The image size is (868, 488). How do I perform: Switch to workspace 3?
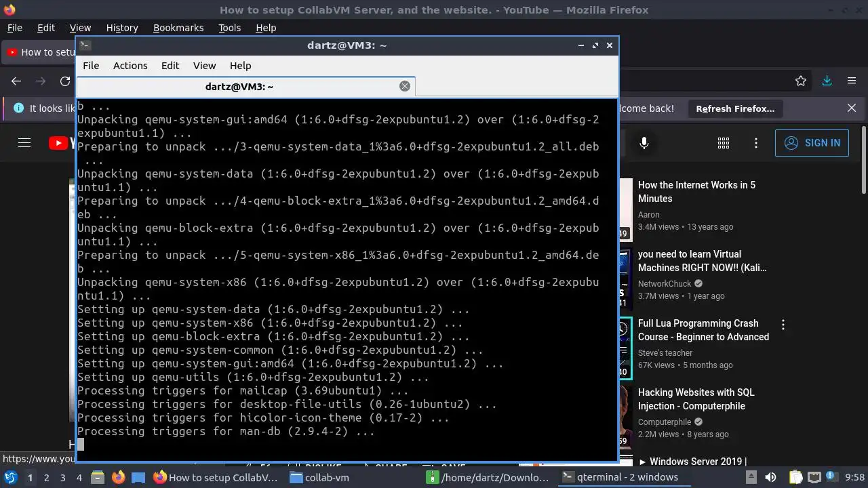[x=62, y=478]
